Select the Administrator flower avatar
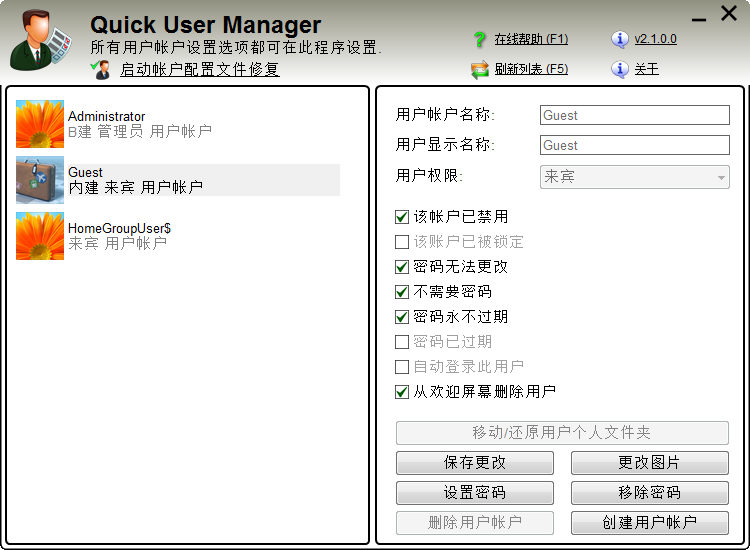Image resolution: width=750 pixels, height=550 pixels. pyautogui.click(x=40, y=124)
